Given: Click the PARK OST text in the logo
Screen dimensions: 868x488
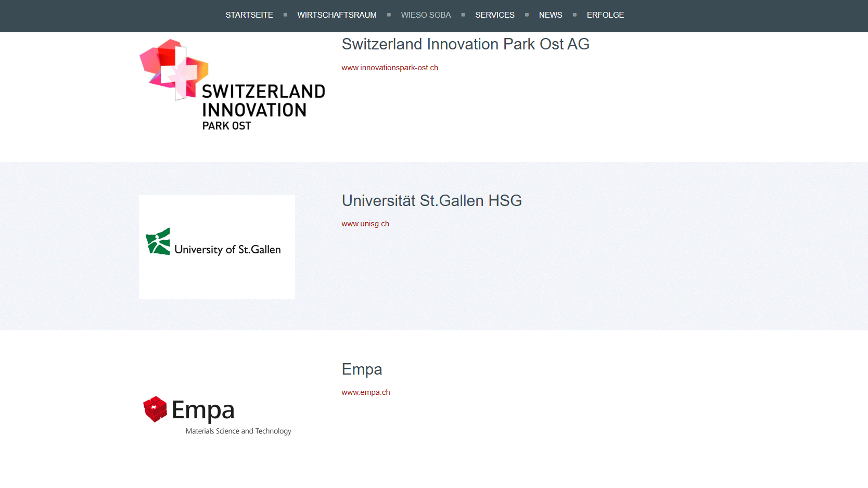Looking at the screenshot, I should click(227, 126).
